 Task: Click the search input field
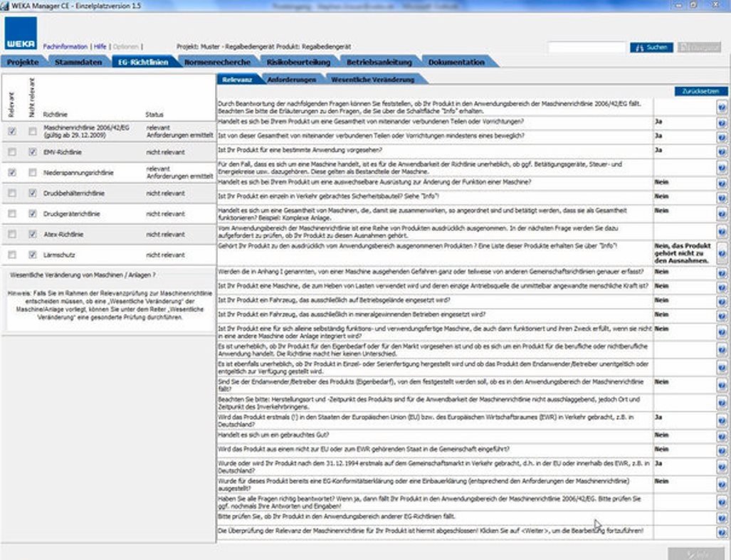[587, 47]
